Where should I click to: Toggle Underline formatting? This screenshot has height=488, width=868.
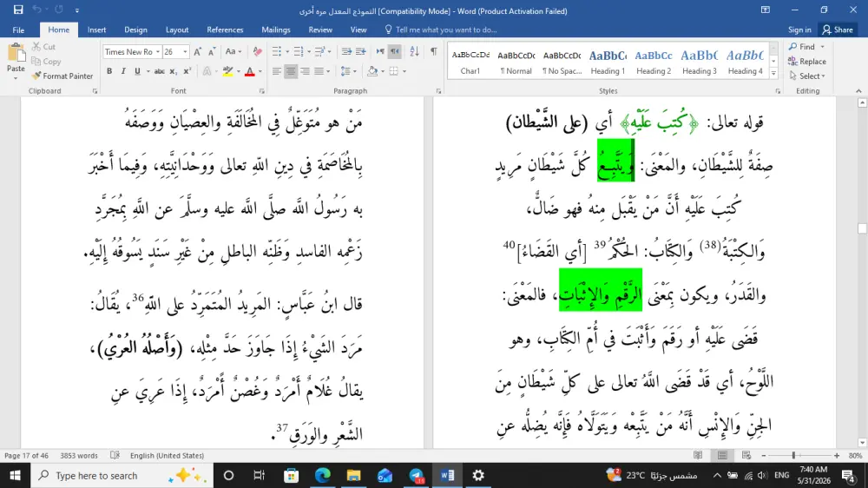click(x=137, y=71)
